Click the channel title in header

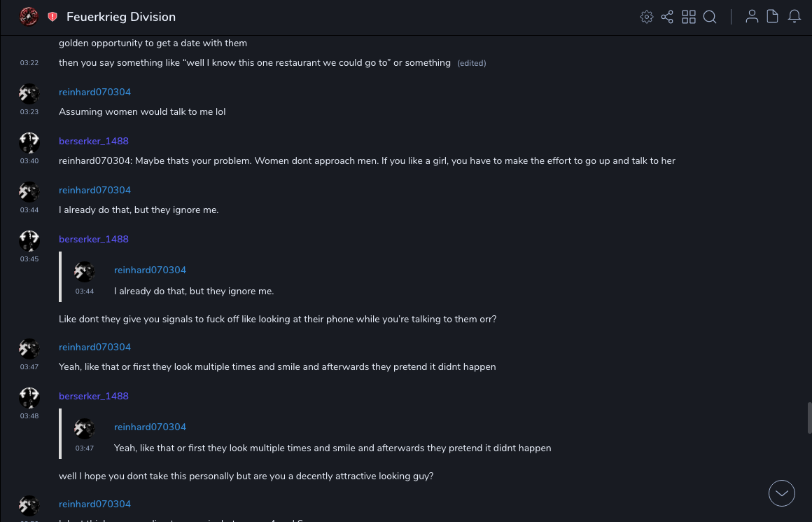click(121, 17)
